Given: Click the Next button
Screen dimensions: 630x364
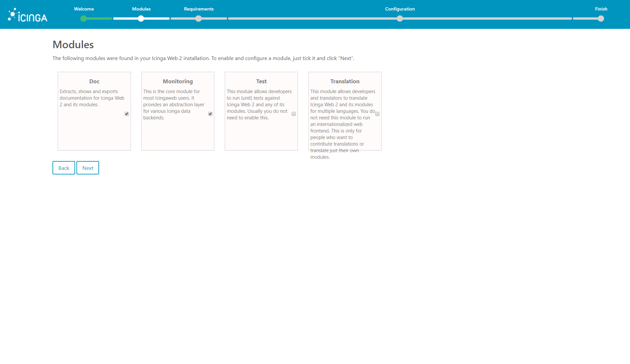Looking at the screenshot, I should click(88, 168).
